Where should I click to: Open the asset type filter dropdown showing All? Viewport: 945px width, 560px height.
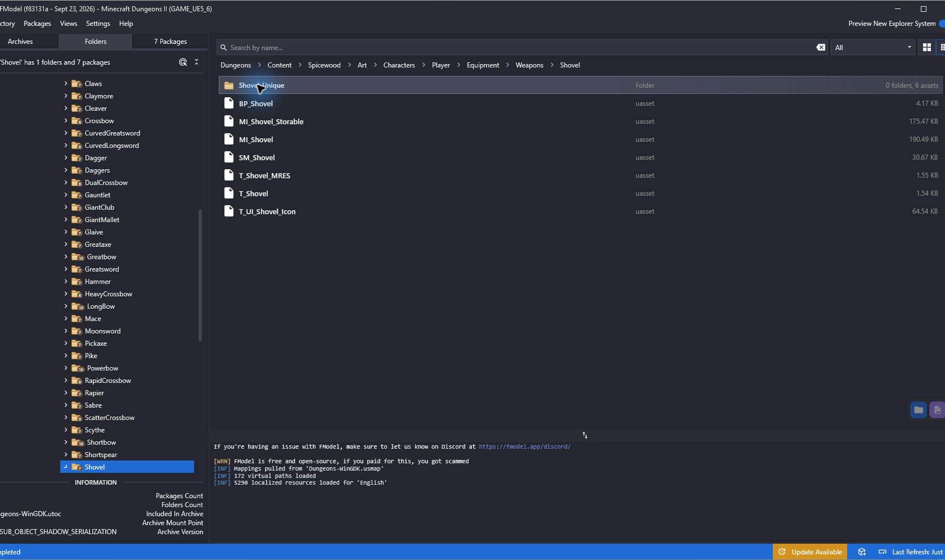[x=873, y=48]
